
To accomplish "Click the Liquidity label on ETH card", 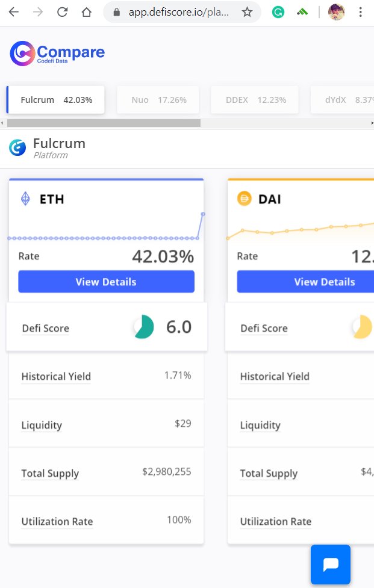I will tap(42, 426).
